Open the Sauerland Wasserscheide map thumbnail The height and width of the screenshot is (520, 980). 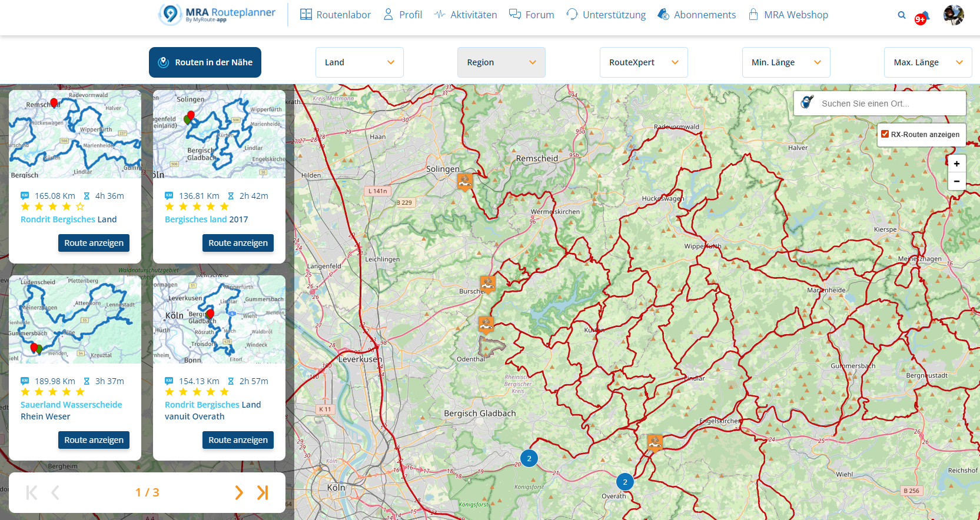tap(75, 319)
